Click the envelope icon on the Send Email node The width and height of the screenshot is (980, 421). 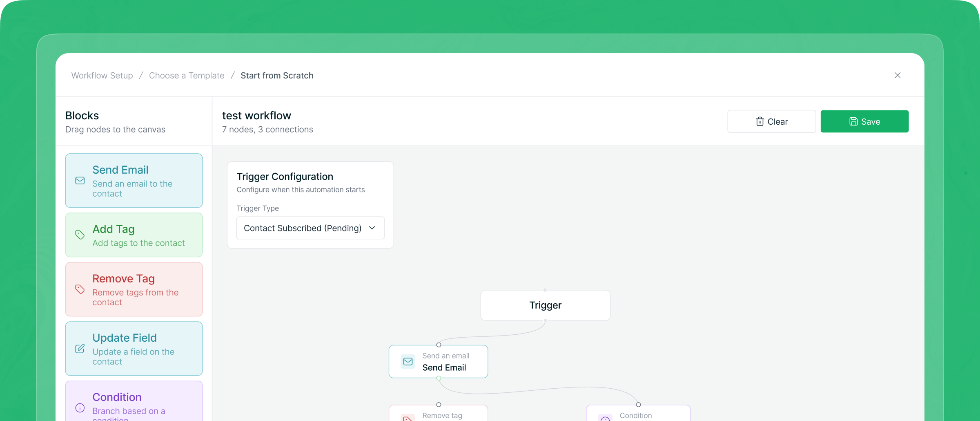pos(407,361)
